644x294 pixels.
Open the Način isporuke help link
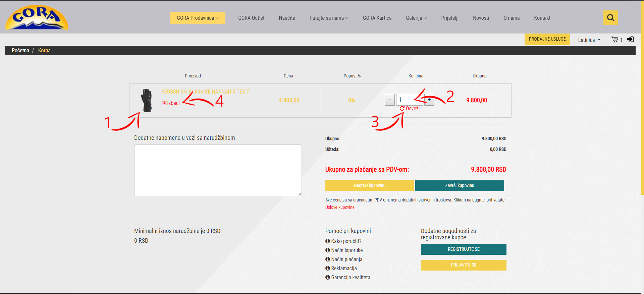click(344, 250)
